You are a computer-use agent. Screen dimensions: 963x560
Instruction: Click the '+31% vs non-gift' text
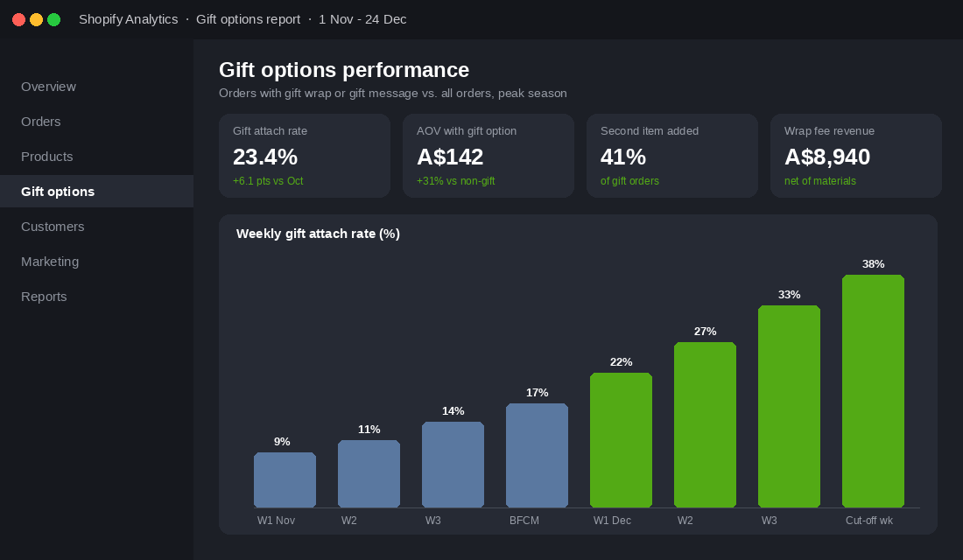coord(456,181)
